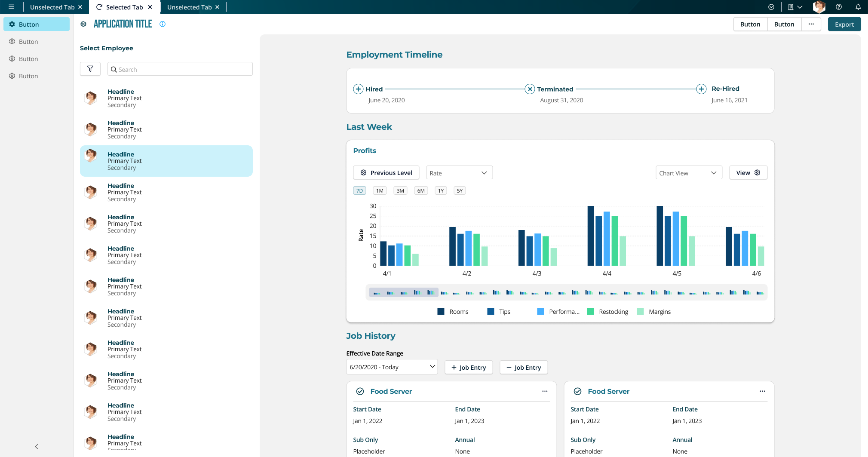
Task: Expand the Rate dropdown
Action: pyautogui.click(x=459, y=173)
